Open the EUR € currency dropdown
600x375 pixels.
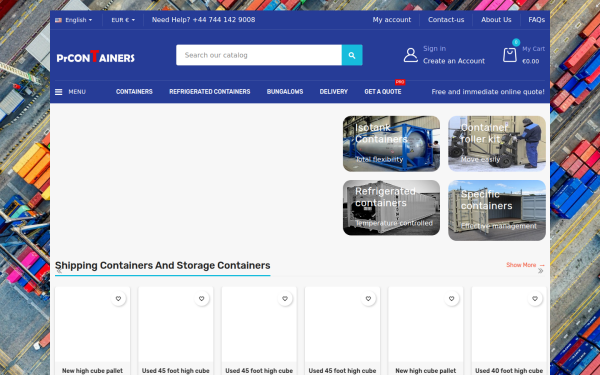pos(123,20)
